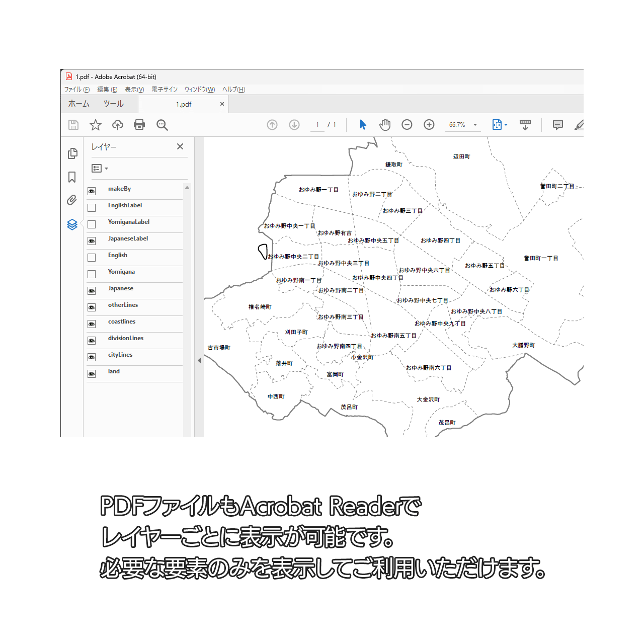Click the 鎌取町 map label
This screenshot has height=644, width=644.
(394, 165)
